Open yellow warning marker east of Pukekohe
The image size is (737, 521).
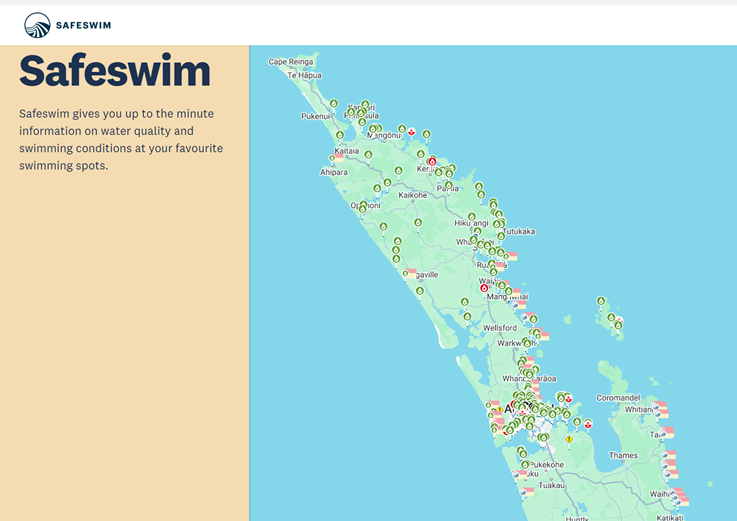tap(569, 440)
